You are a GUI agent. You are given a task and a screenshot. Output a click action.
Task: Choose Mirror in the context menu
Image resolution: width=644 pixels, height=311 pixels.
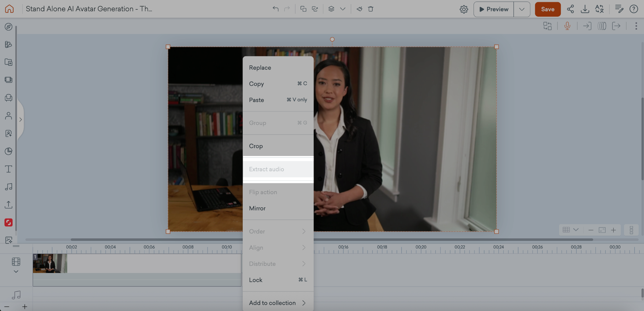(x=257, y=208)
